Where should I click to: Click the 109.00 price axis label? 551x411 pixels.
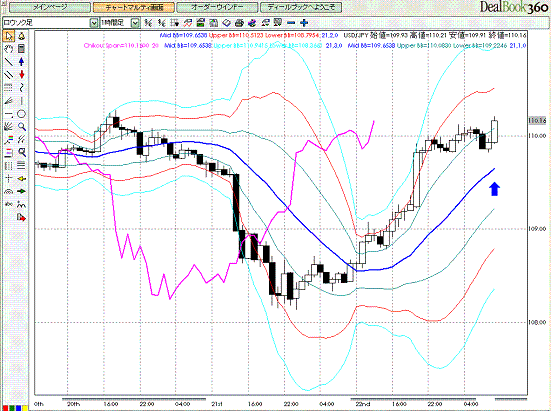pos(537,229)
